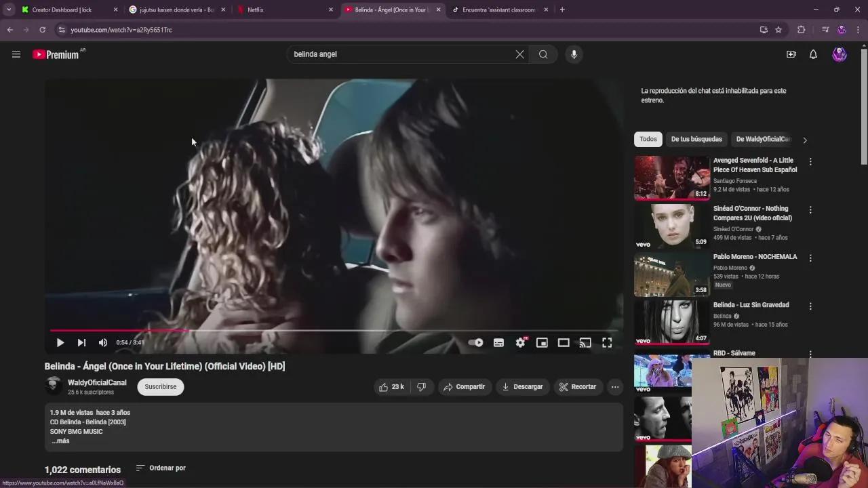The height and width of the screenshot is (488, 868).
Task: Open WaldyOficialCanal channel avatar
Action: point(54,386)
